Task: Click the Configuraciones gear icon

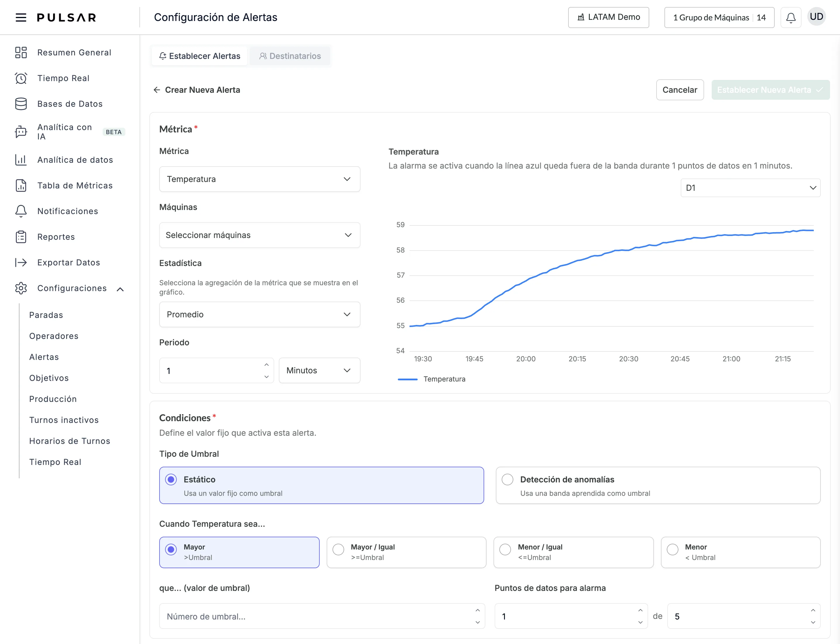Action: (21, 288)
